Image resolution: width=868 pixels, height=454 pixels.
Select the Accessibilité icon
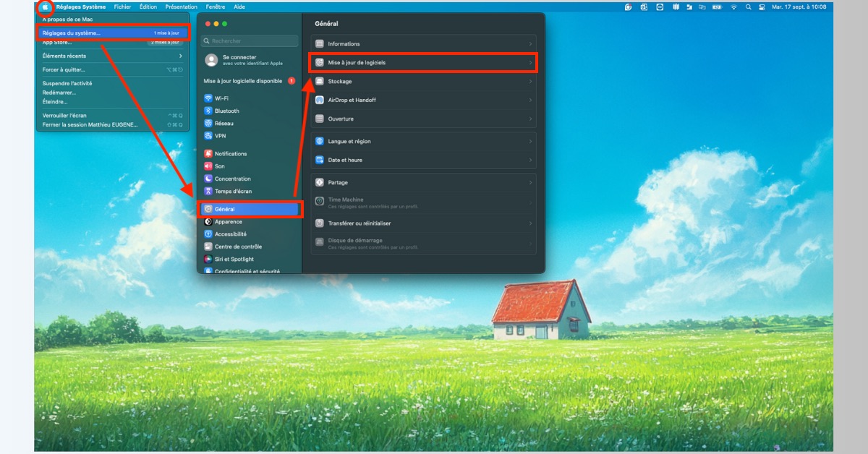pyautogui.click(x=208, y=234)
